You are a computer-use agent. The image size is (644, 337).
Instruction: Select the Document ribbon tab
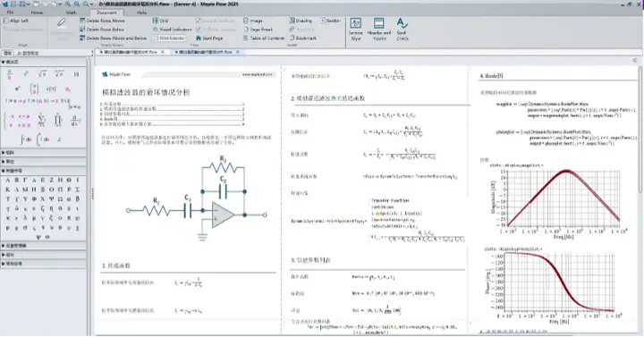tap(106, 13)
